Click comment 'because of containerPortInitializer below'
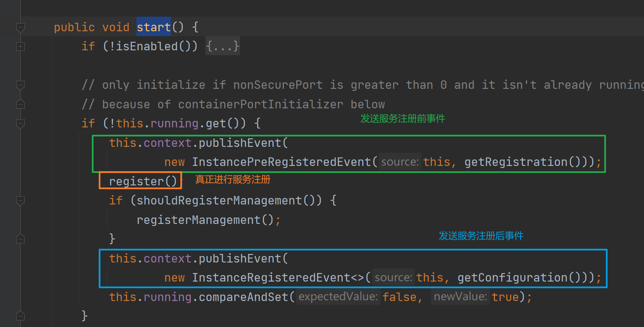 coord(233,104)
